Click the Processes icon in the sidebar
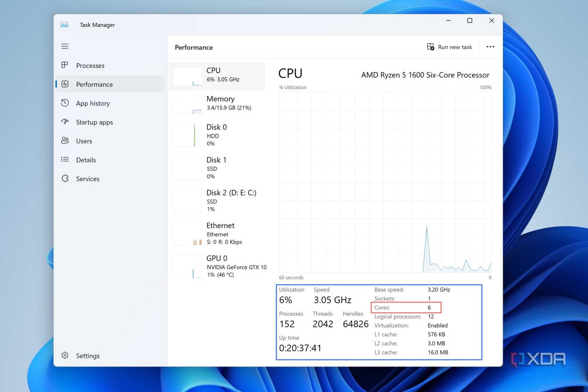This screenshot has width=588, height=392. [x=65, y=65]
